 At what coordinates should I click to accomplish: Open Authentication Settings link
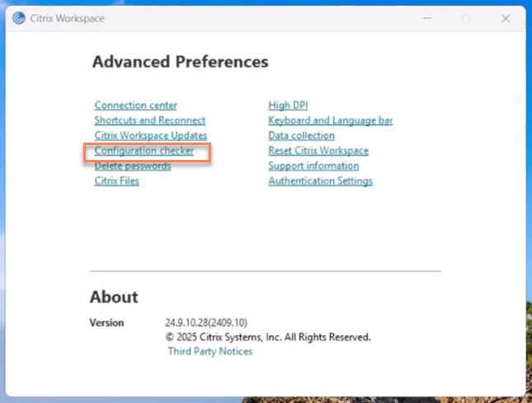[x=320, y=181]
